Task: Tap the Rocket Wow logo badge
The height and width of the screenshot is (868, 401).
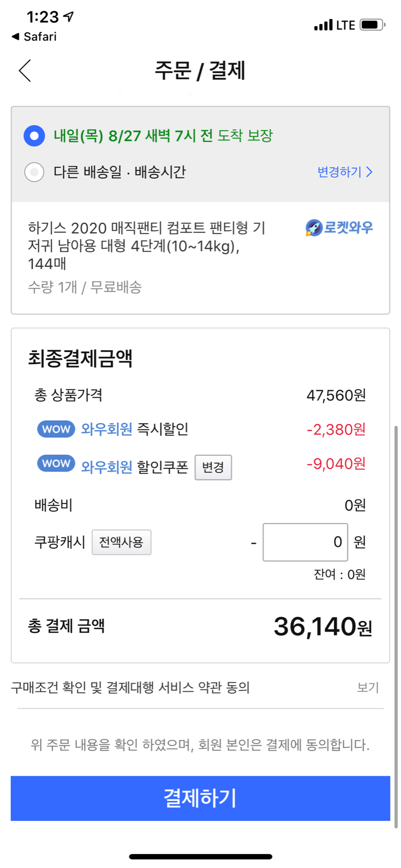Action: tap(339, 227)
